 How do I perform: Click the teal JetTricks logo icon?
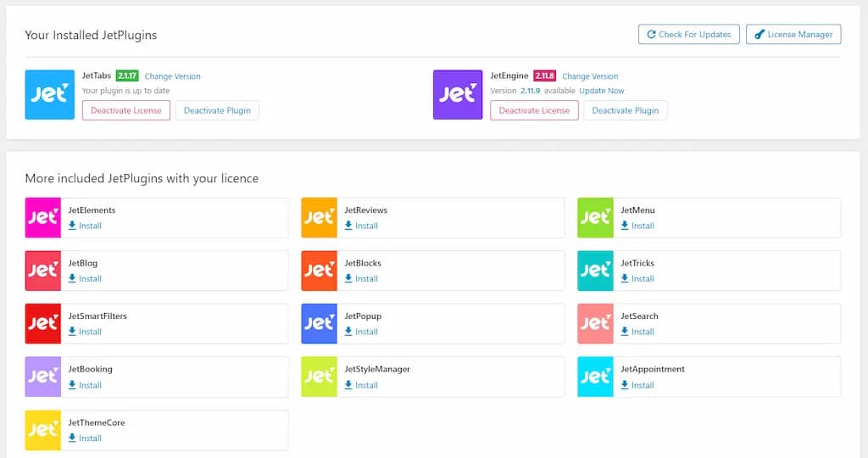[595, 271]
